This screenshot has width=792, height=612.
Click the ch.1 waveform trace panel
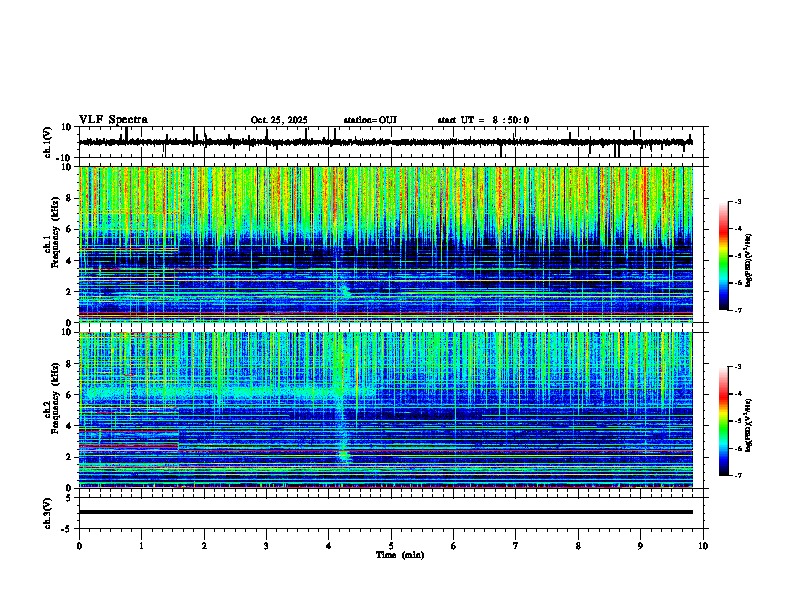click(x=393, y=142)
